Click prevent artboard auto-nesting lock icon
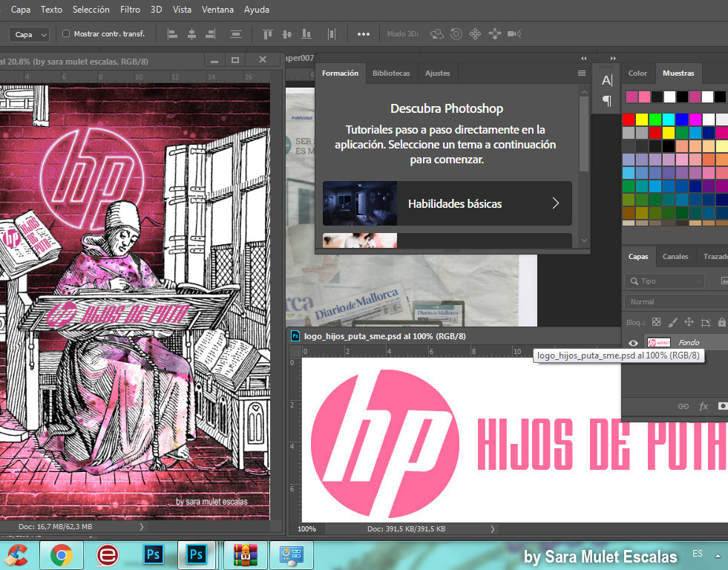This screenshot has width=728, height=570. [x=706, y=322]
